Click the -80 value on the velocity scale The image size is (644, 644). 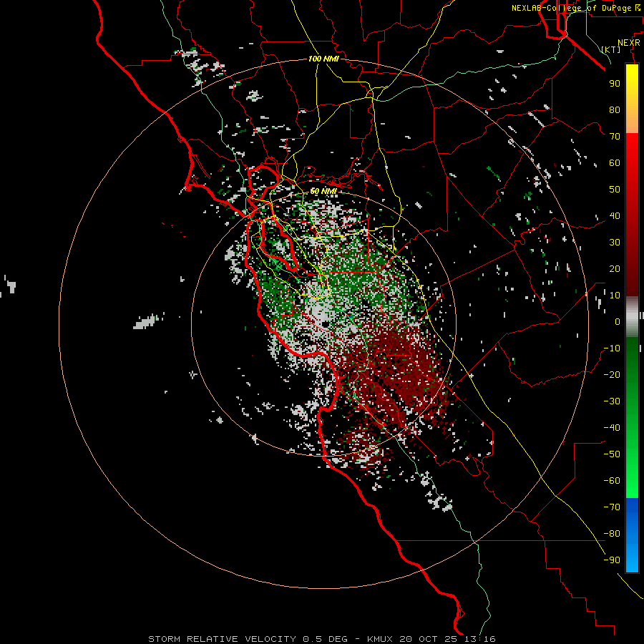tap(612, 534)
